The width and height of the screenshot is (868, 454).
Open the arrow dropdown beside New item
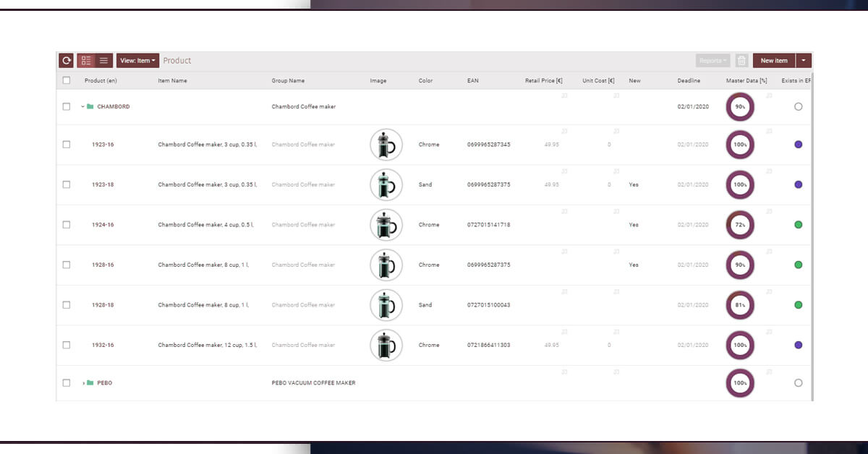pos(804,61)
